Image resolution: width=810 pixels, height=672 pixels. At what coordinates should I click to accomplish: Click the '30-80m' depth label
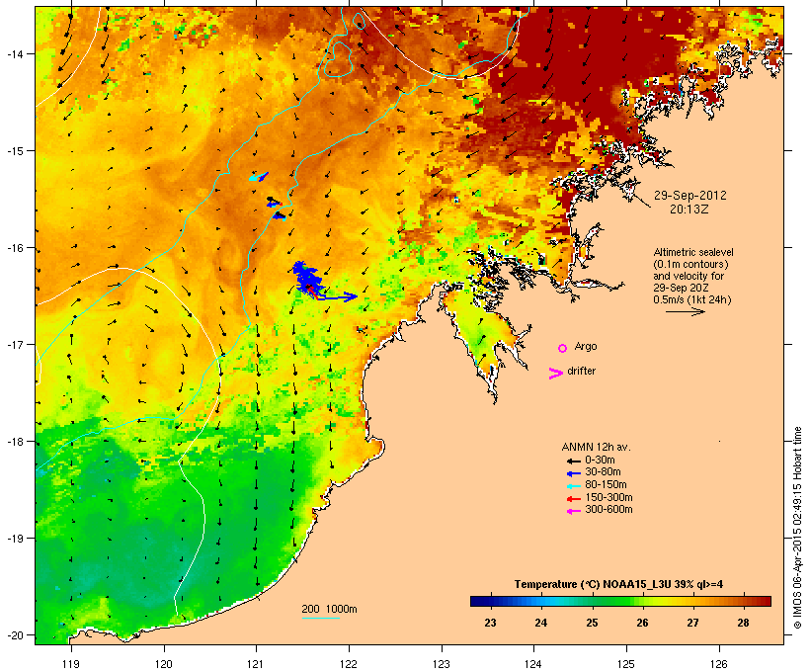coord(603,472)
